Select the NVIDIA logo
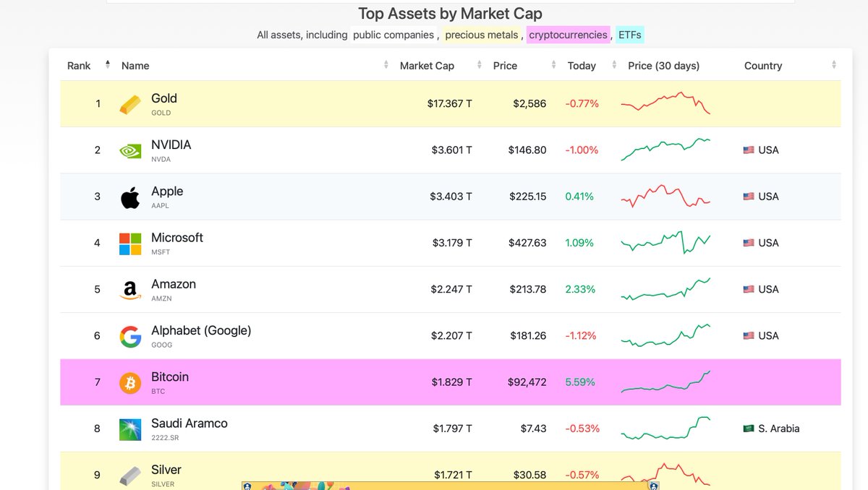Image resolution: width=868 pixels, height=490 pixels. point(130,150)
